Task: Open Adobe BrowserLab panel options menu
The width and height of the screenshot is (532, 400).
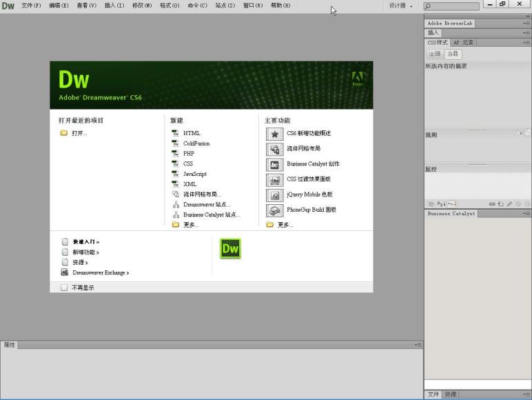Action: 526,23
